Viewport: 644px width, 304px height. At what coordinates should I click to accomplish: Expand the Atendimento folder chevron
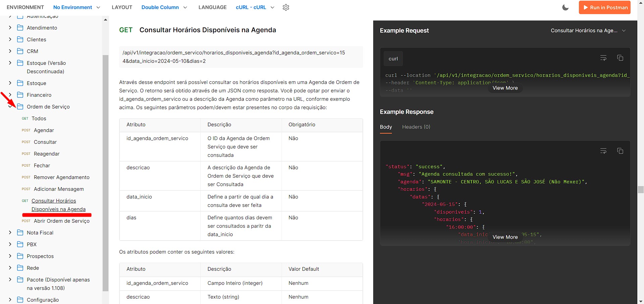point(10,28)
